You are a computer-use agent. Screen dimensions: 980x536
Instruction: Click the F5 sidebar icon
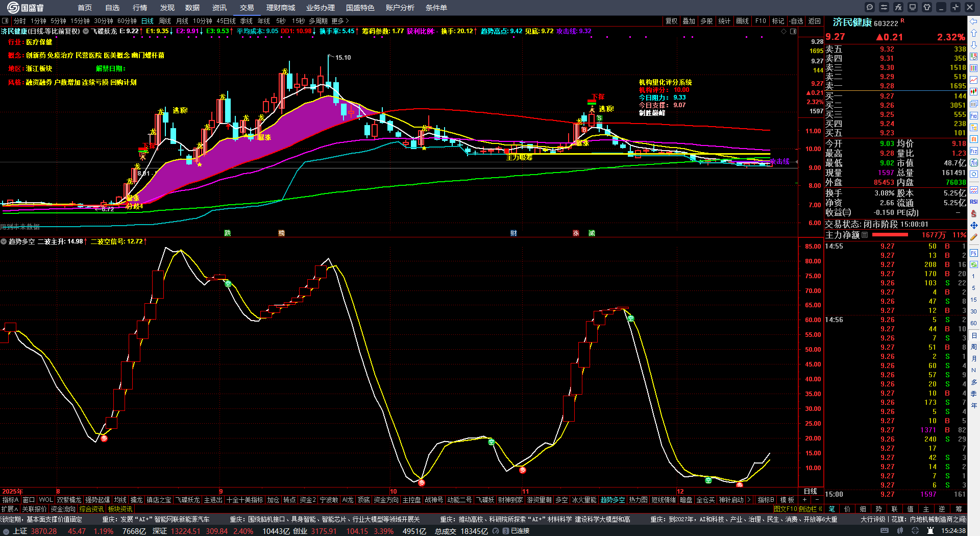(x=974, y=253)
